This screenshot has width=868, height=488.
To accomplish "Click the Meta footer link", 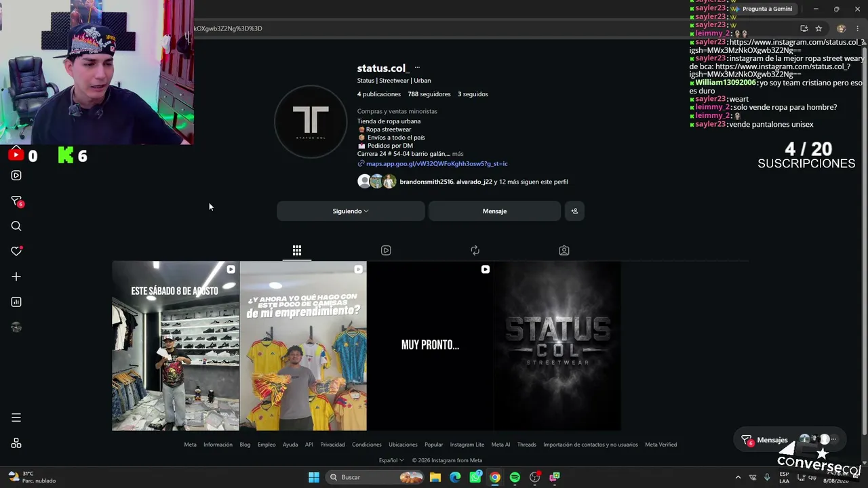I will [190, 445].
